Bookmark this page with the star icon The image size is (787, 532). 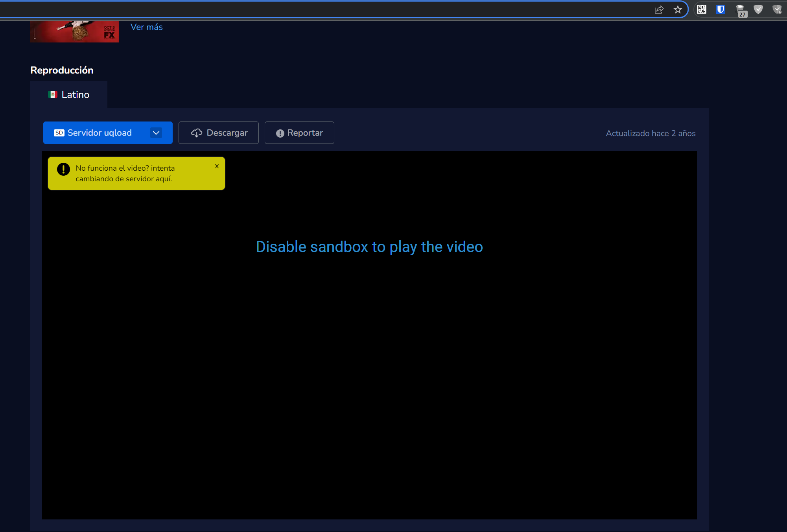tap(677, 10)
